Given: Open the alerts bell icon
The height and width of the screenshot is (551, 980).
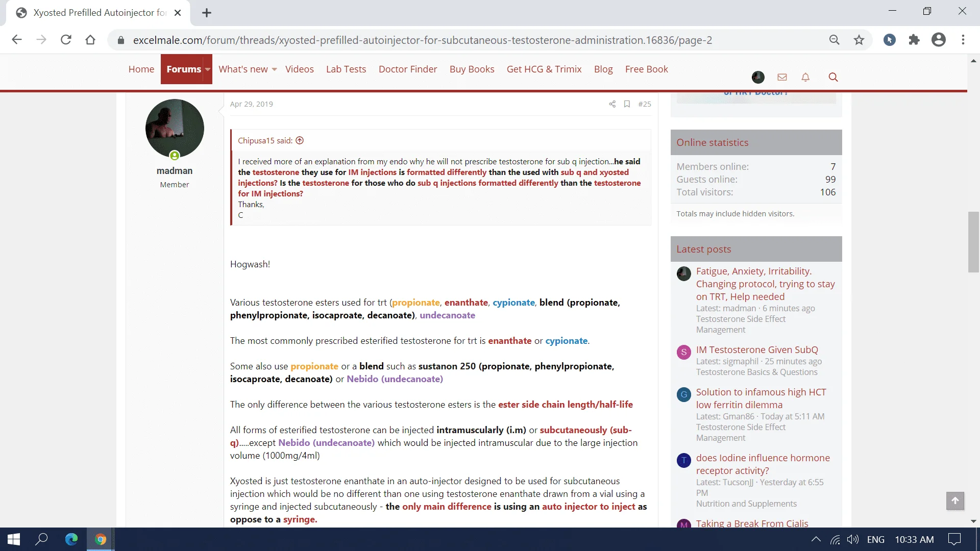Looking at the screenshot, I should point(805,77).
